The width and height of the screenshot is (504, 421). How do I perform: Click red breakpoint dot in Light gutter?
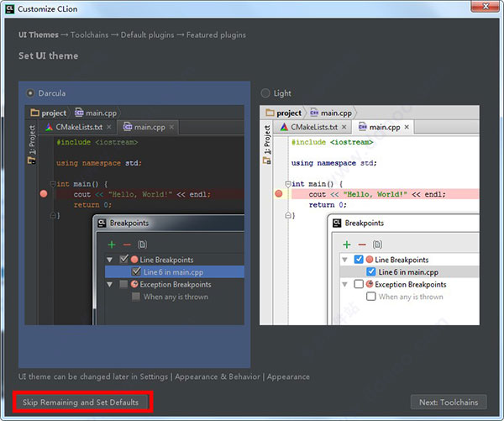[279, 193]
